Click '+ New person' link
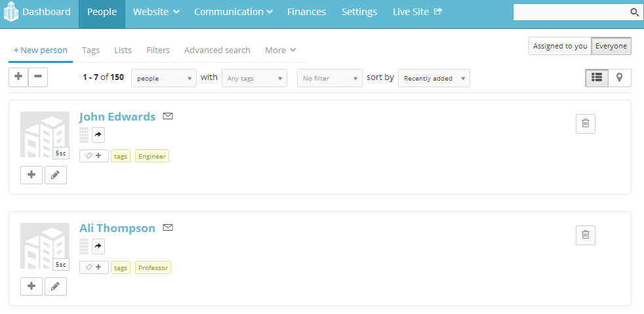This screenshot has width=644, height=314. click(x=41, y=50)
